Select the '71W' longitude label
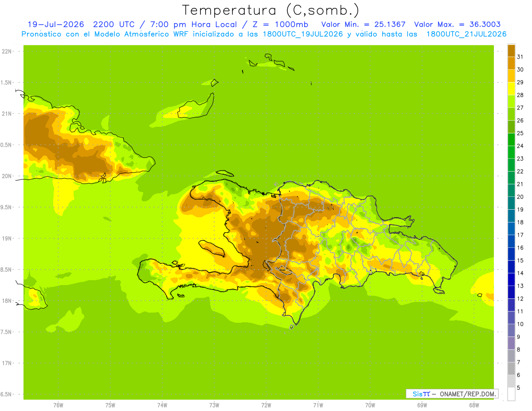The image size is (532, 411). (318, 405)
